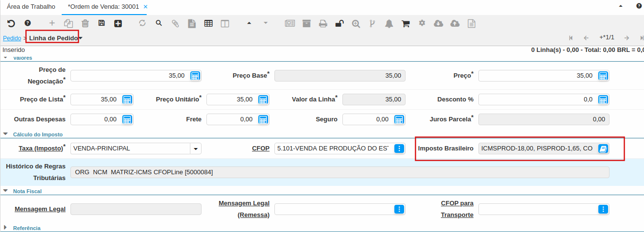The width and height of the screenshot is (644, 232).
Task: Click the New record plus icon
Action: (x=52, y=23)
